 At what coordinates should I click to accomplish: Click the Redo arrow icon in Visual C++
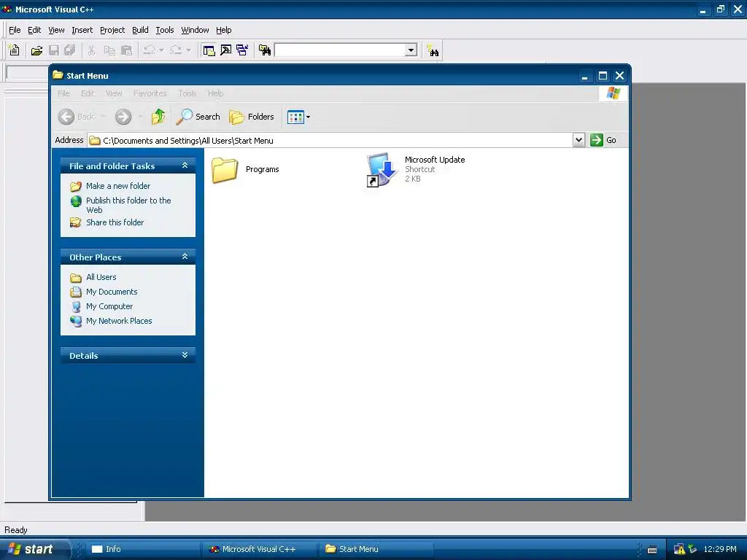click(x=176, y=50)
